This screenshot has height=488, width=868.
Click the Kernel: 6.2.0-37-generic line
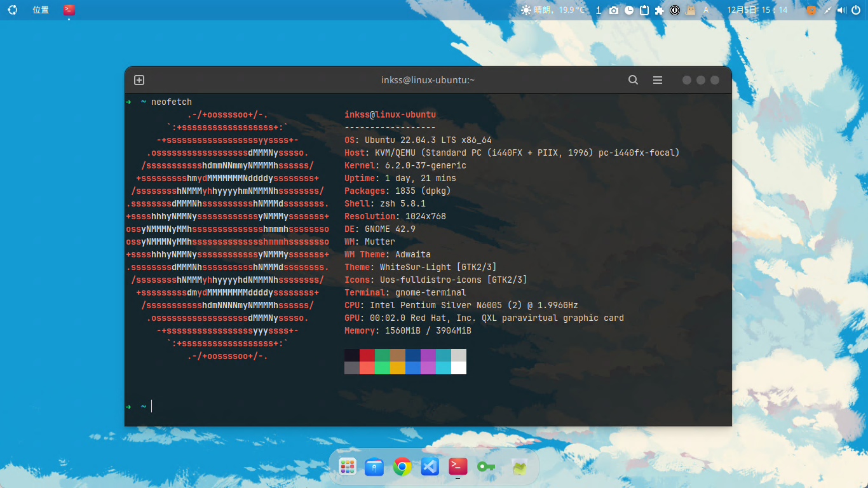(x=405, y=165)
